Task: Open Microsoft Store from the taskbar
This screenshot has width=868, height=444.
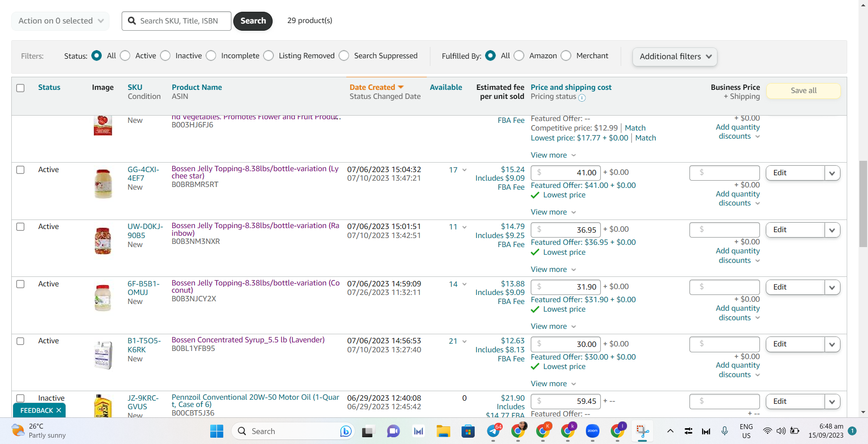Action: pyautogui.click(x=468, y=431)
